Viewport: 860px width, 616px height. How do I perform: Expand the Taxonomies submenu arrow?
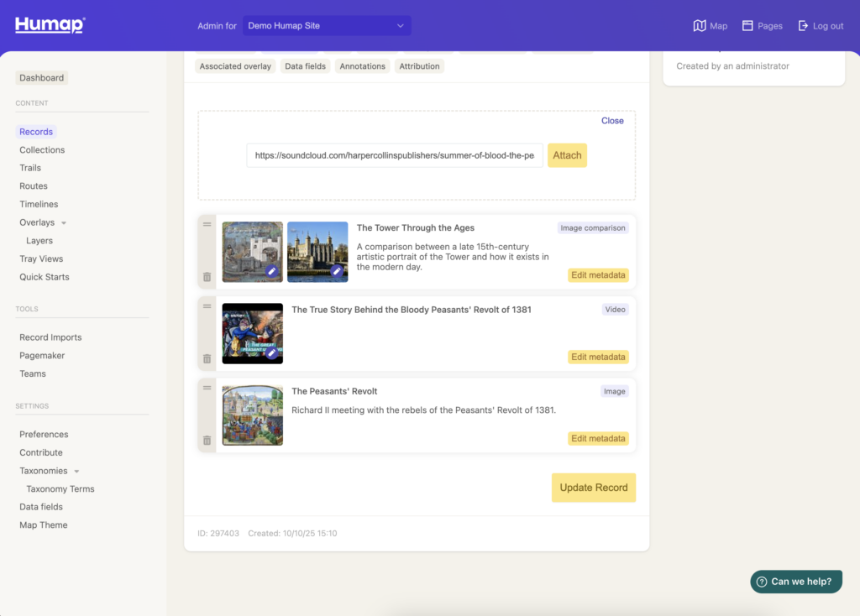coord(77,472)
